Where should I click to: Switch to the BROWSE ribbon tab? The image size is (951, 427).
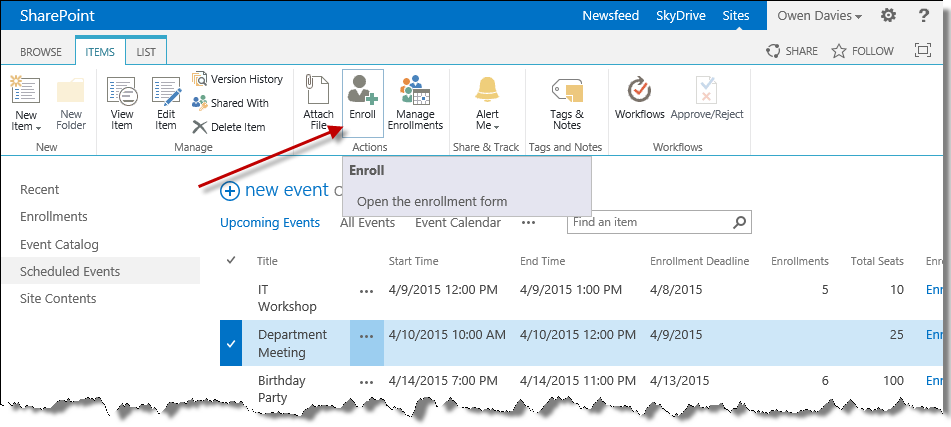pyautogui.click(x=41, y=51)
